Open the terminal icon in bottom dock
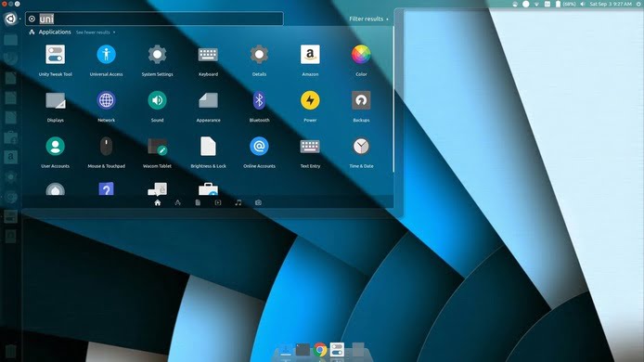Screen dimensions: 644x362 [x=303, y=350]
